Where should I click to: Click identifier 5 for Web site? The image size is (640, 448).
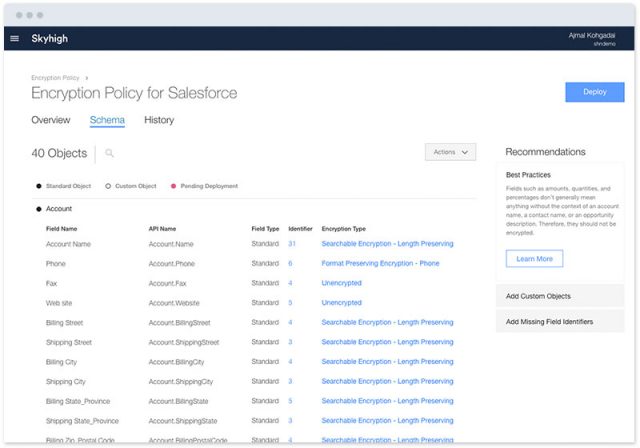290,302
